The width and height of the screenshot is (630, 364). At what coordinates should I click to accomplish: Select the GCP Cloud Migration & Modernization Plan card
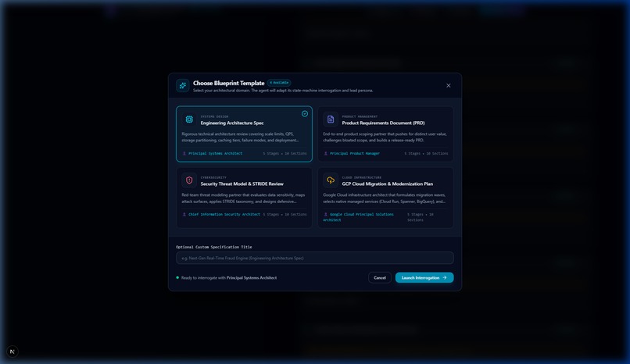385,198
